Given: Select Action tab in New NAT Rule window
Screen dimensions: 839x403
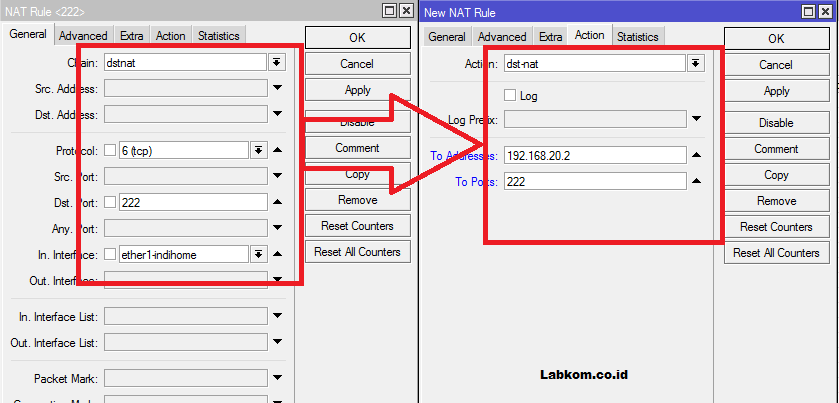Looking at the screenshot, I should (x=590, y=35).
